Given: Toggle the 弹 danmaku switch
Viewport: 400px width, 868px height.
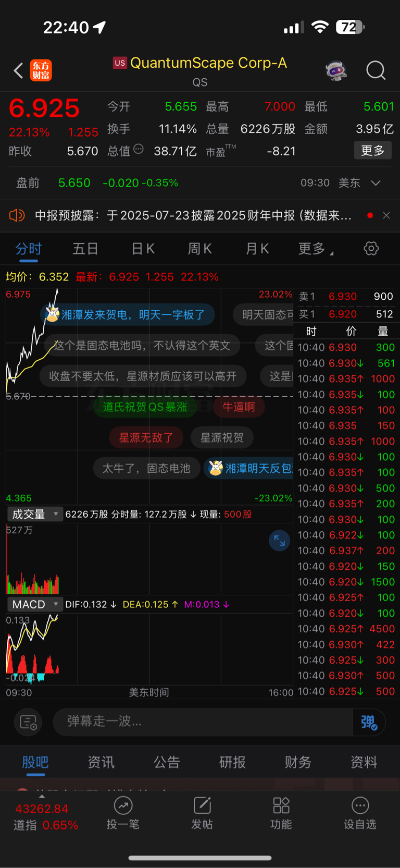Looking at the screenshot, I should click(369, 722).
